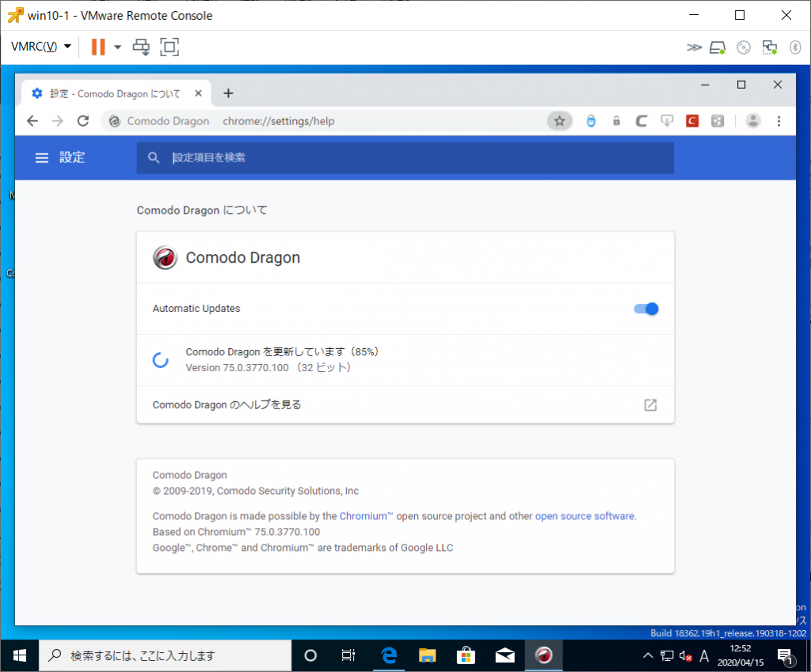Show hidden system tray icons
Image resolution: width=811 pixels, height=672 pixels.
pos(648,656)
